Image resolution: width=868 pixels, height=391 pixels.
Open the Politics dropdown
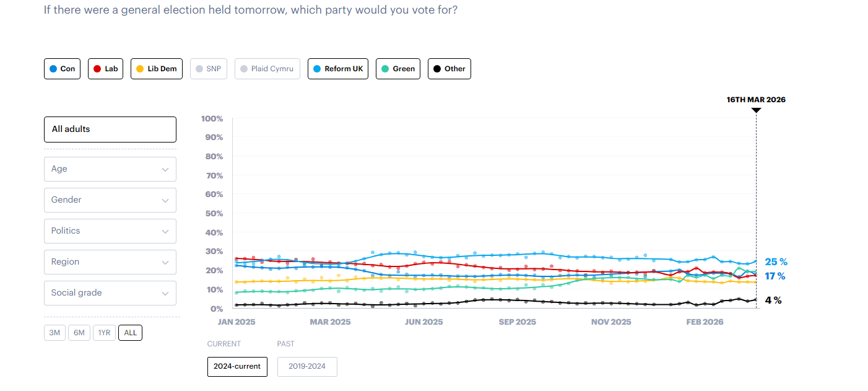[x=110, y=231]
